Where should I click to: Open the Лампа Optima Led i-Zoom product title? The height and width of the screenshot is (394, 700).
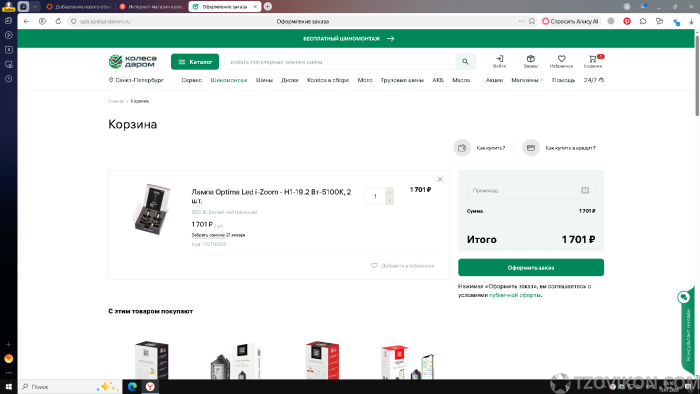[x=271, y=196]
